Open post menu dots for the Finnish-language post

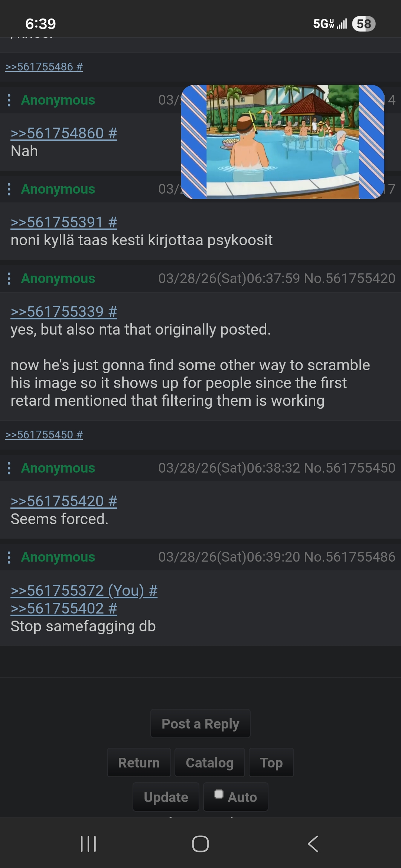coord(9,189)
